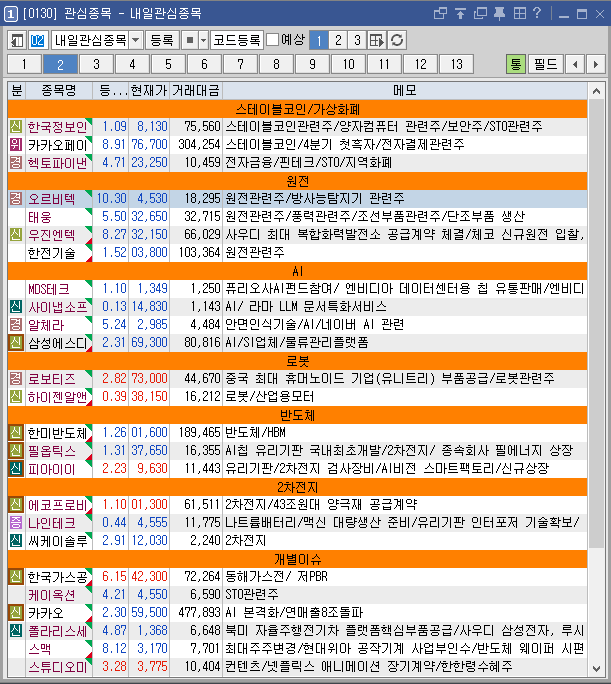Select the MDS테크 stock name

pos(48,289)
